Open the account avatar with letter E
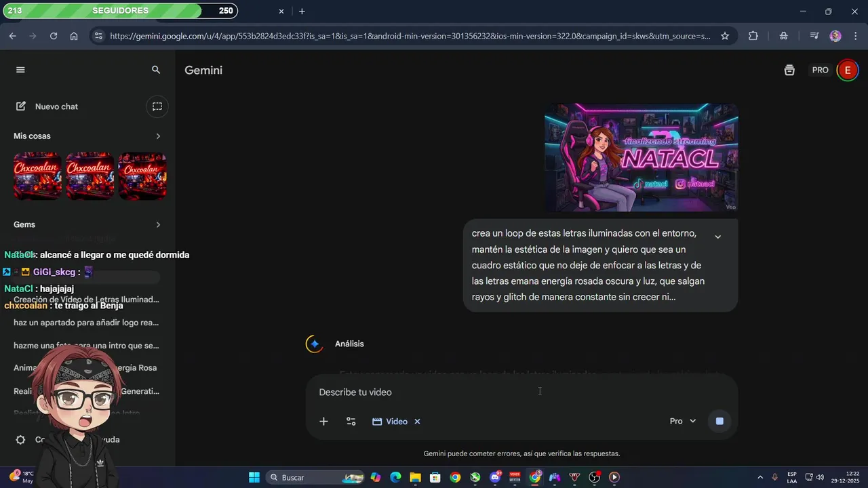868x488 pixels. coord(847,70)
